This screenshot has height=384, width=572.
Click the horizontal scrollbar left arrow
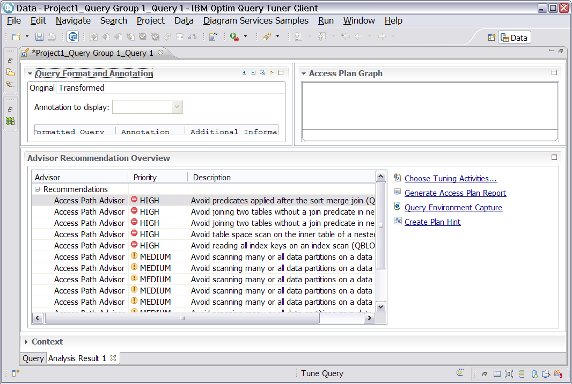pyautogui.click(x=37, y=318)
